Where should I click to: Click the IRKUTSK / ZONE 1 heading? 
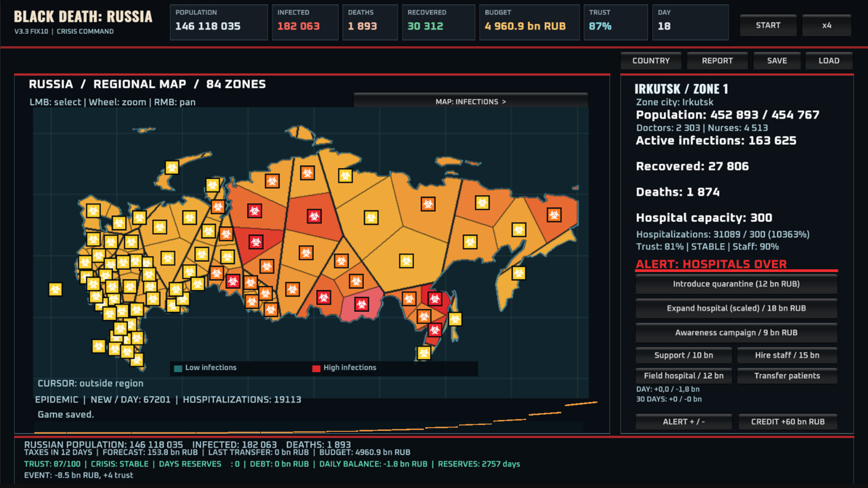click(681, 89)
